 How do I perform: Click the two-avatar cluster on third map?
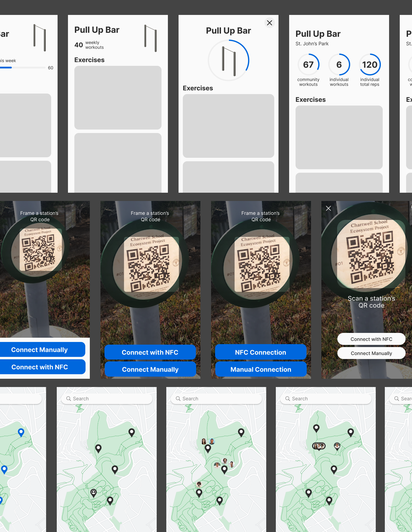208,441
